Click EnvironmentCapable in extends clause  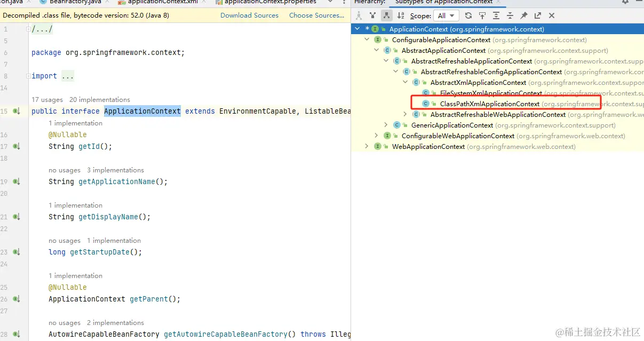point(258,111)
